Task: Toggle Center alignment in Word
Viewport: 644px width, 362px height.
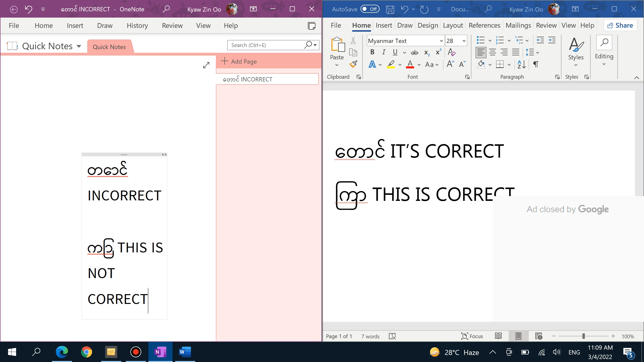Action: (x=492, y=52)
